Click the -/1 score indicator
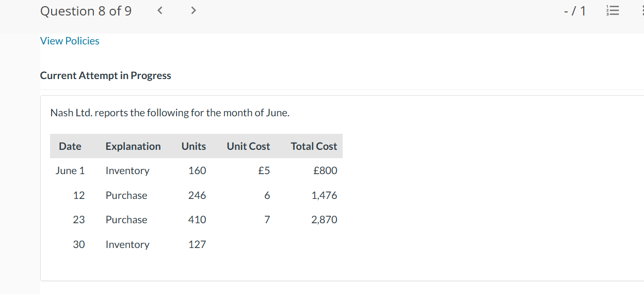This screenshot has height=294, width=644. pos(575,11)
